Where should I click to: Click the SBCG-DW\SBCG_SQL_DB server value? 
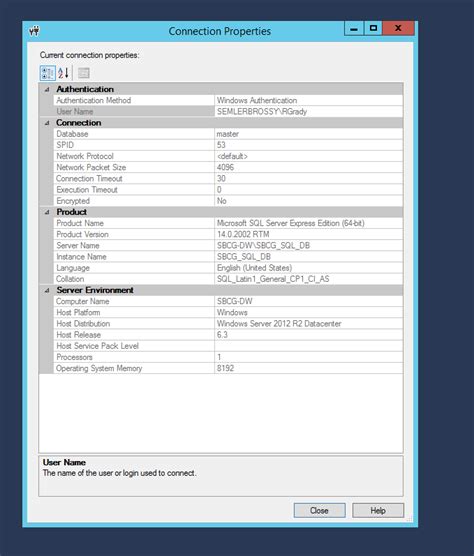pos(263,246)
